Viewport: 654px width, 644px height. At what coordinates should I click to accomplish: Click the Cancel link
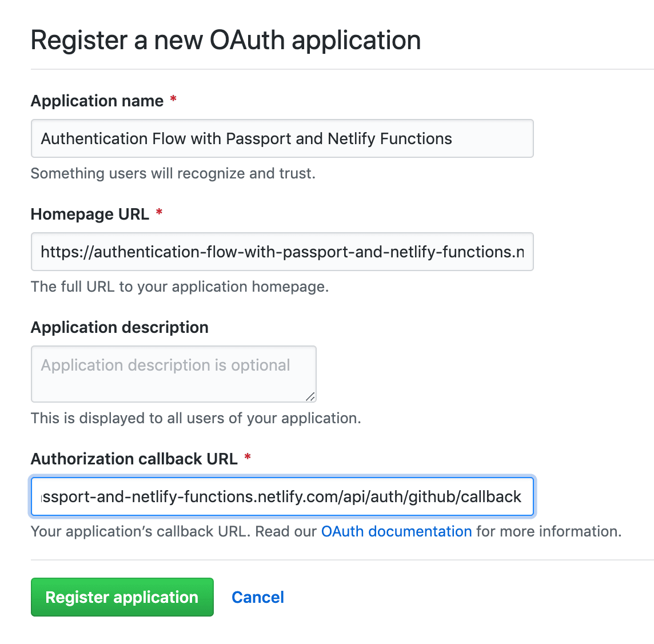258,597
